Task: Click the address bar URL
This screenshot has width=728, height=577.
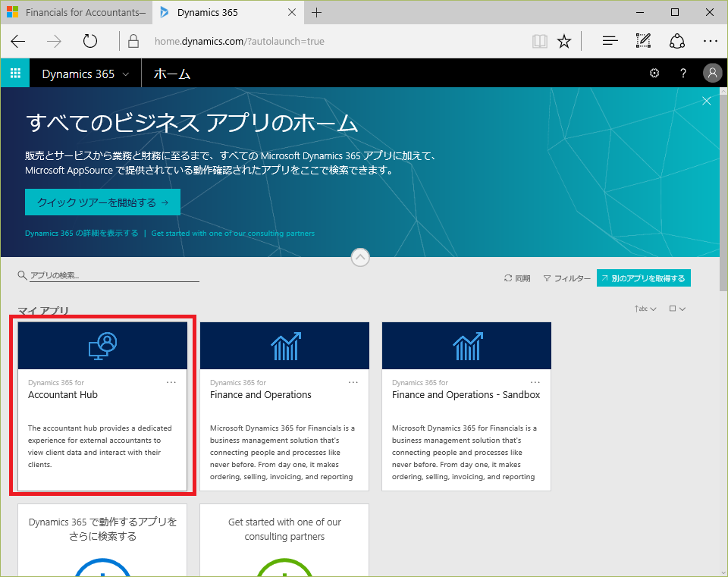Action: 240,41
